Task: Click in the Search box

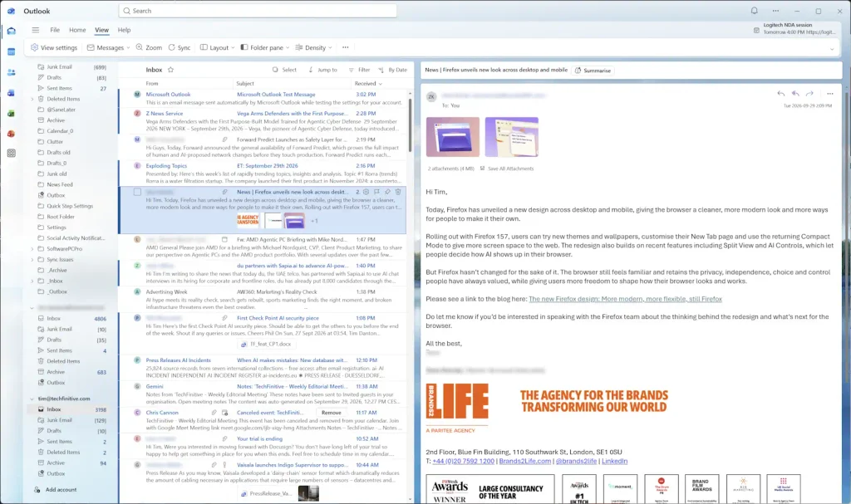Action: pyautogui.click(x=258, y=11)
